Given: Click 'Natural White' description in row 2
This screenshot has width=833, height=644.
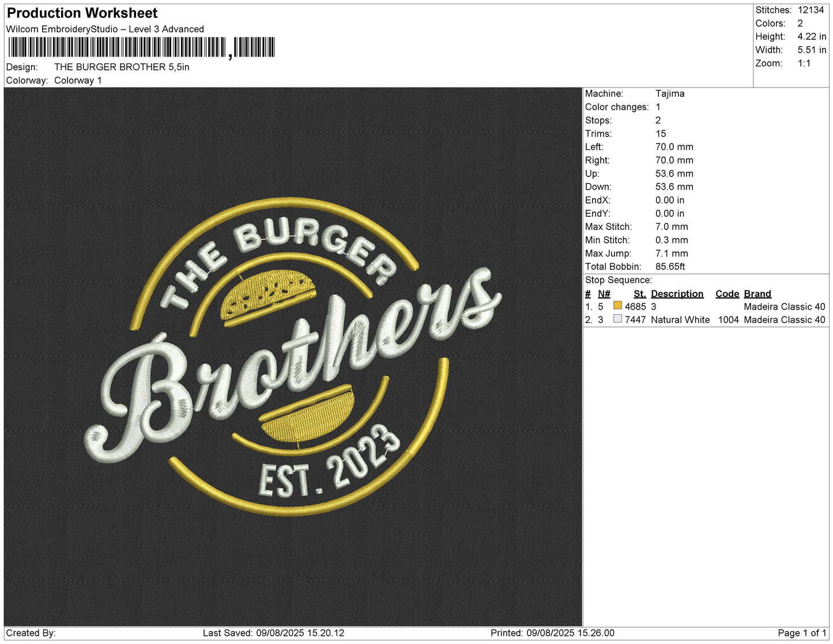Looking at the screenshot, I should [680, 319].
